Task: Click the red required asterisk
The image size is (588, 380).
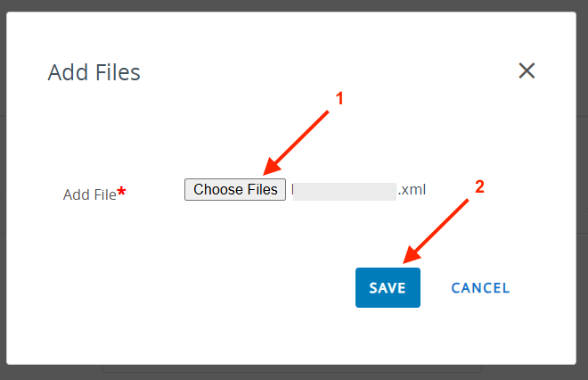Action: coord(121,192)
